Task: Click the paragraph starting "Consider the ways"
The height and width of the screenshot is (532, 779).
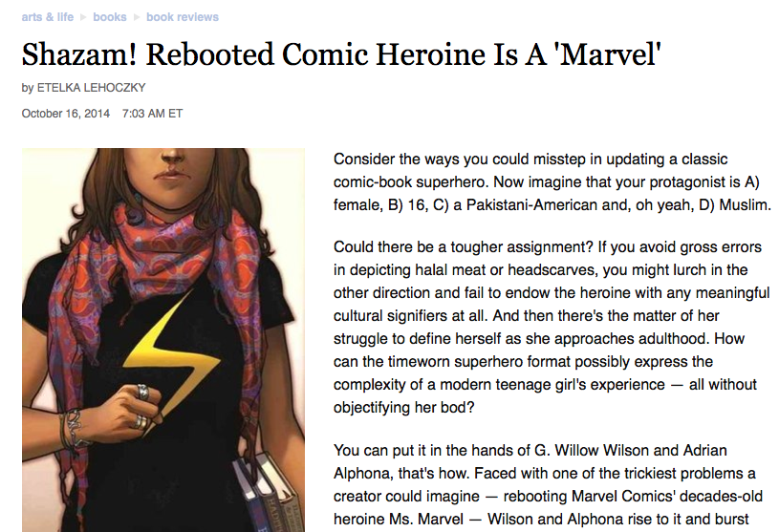Action: [x=552, y=182]
